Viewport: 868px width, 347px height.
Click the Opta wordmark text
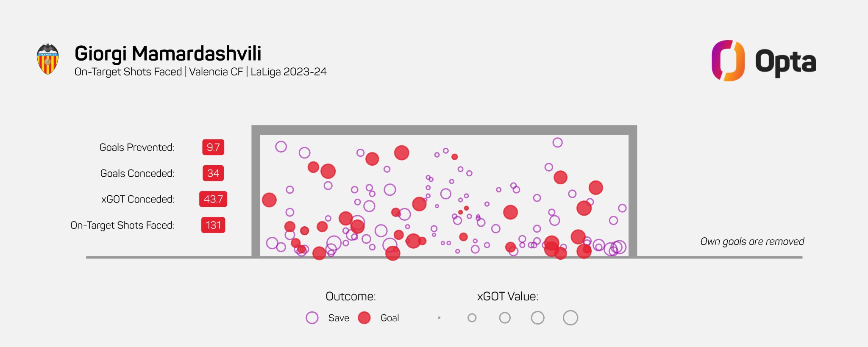(x=785, y=63)
